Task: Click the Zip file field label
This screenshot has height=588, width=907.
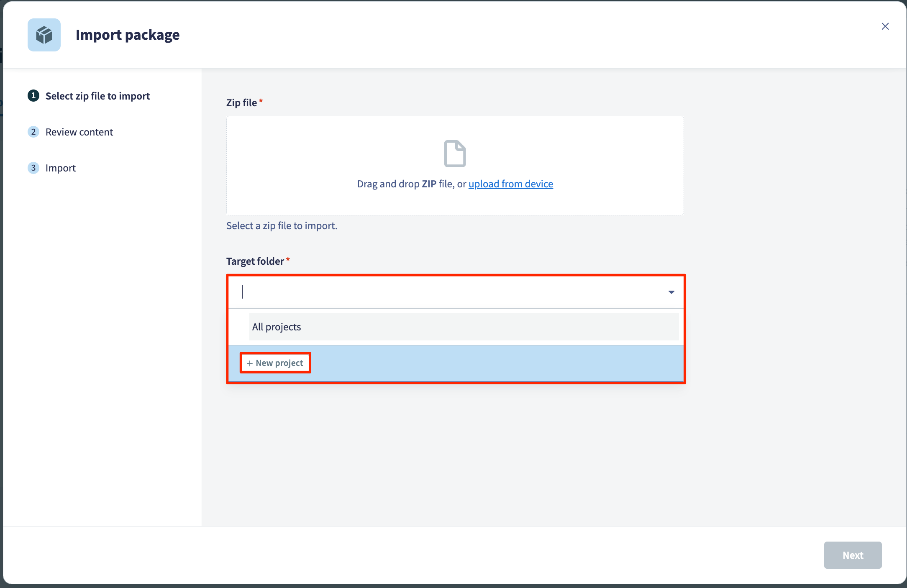Action: 242,102
